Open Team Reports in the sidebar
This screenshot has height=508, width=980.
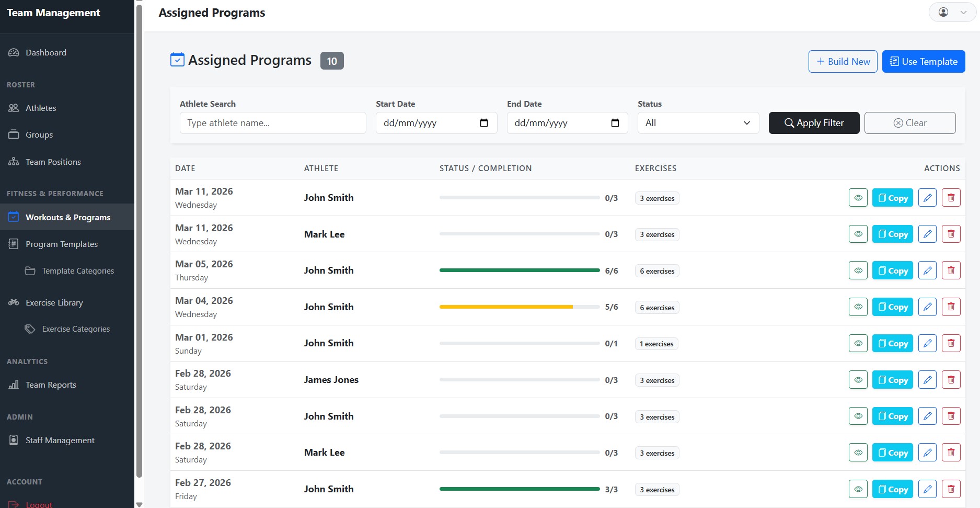[x=67, y=385]
